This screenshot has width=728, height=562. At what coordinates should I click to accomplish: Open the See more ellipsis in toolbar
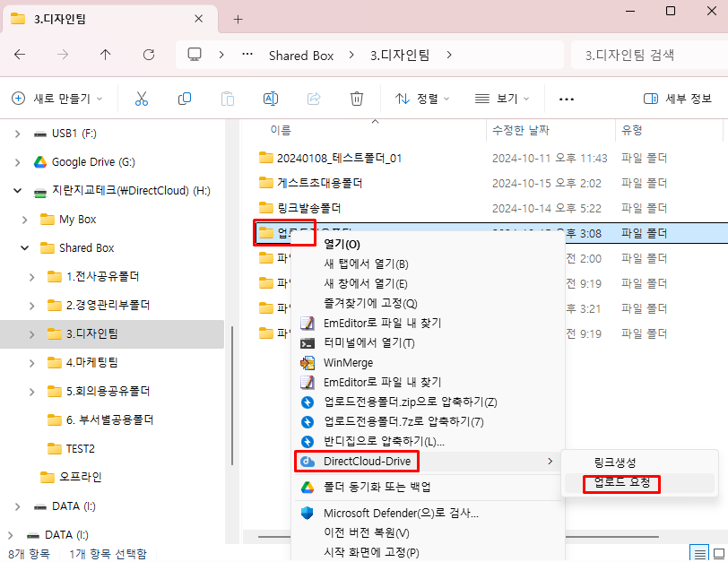coord(566,99)
